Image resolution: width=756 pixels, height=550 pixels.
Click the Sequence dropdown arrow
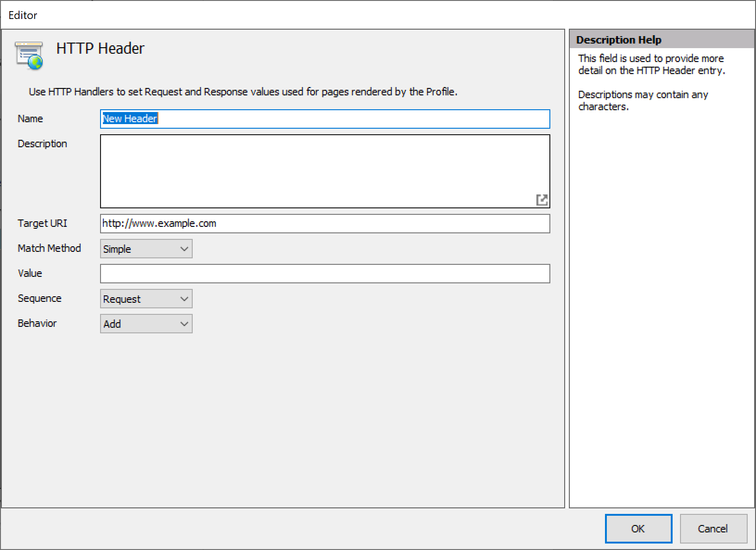click(184, 299)
